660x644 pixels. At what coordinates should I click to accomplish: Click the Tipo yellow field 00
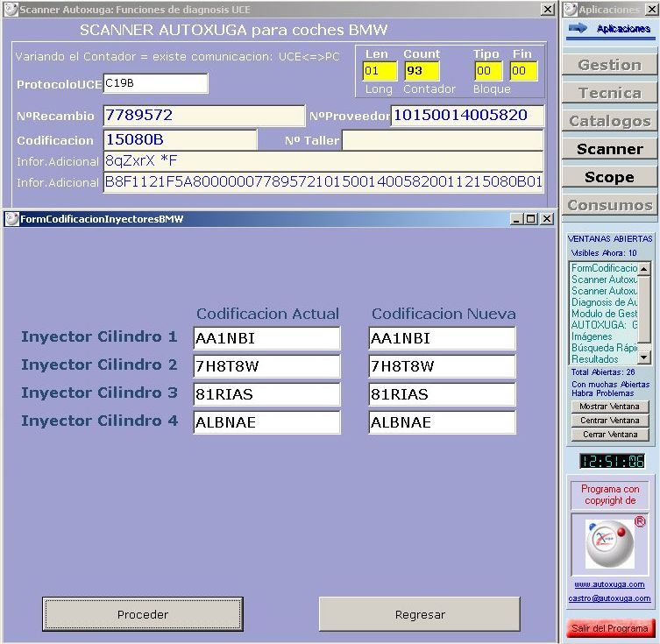[x=488, y=71]
